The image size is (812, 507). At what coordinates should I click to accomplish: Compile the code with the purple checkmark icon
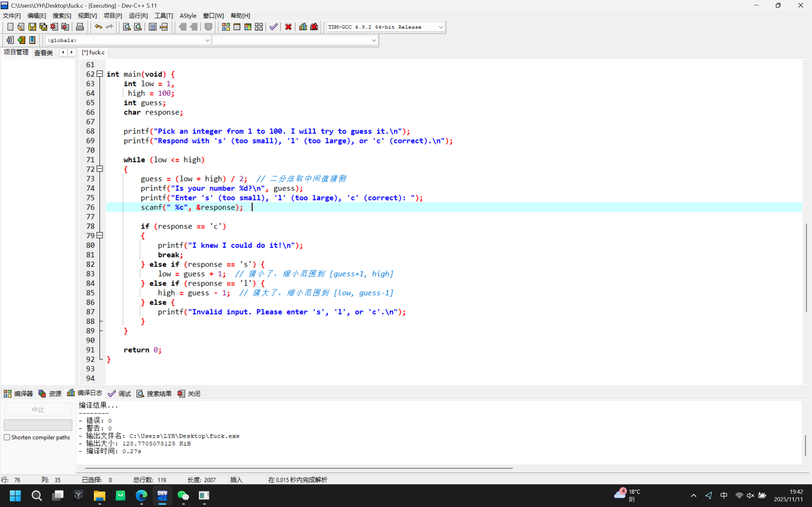click(273, 27)
